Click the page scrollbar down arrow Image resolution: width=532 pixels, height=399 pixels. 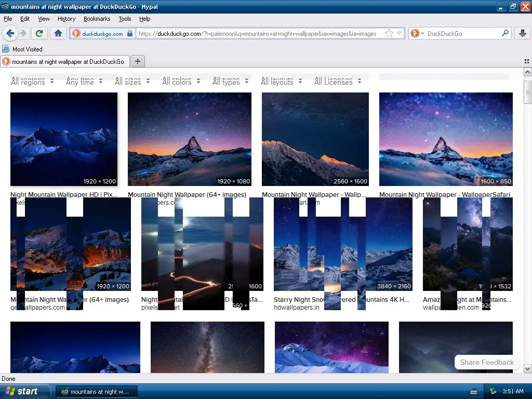point(527,368)
